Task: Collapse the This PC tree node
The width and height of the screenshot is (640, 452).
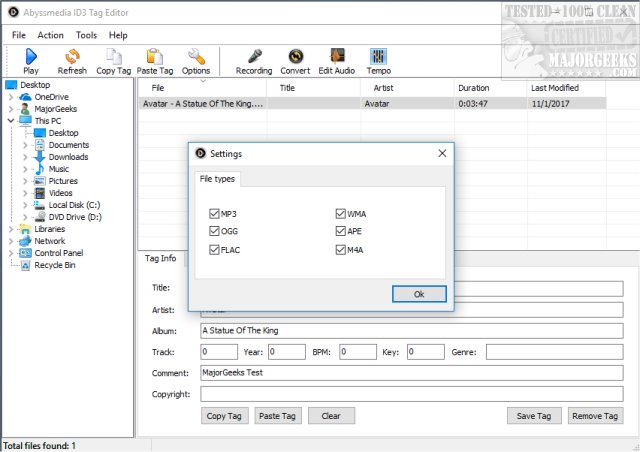Action: [x=11, y=121]
